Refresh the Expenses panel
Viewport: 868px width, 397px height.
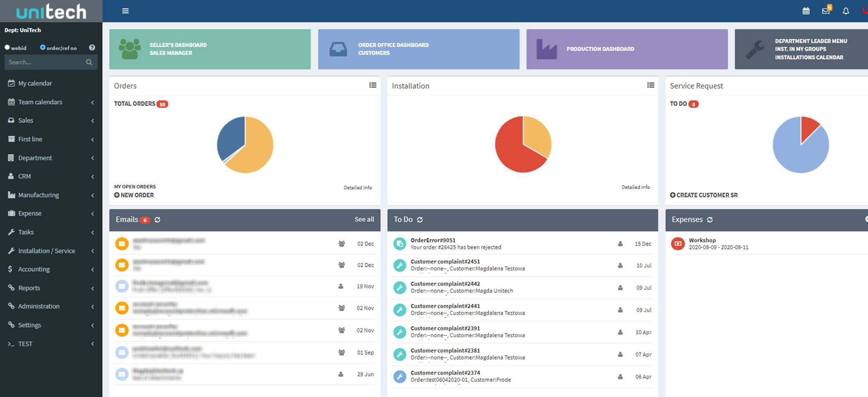tap(710, 220)
